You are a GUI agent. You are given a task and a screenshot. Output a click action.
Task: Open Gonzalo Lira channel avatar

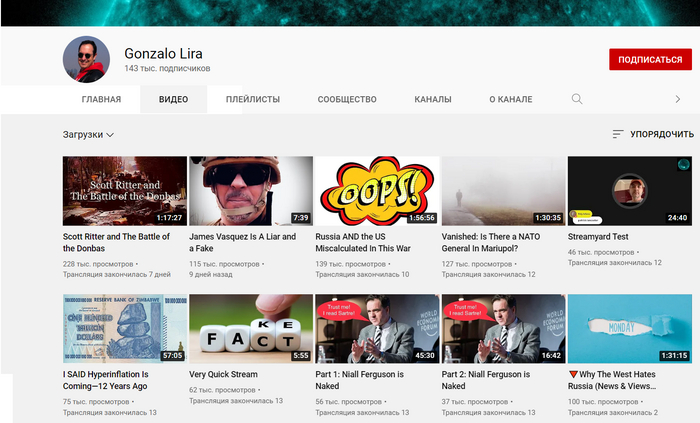tap(86, 59)
